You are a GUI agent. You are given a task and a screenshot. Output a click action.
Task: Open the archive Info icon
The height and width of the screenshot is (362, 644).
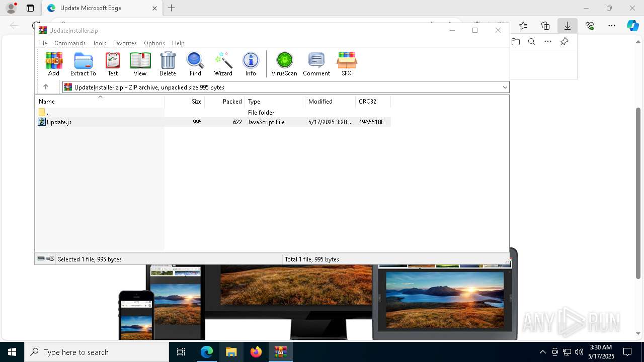point(251,64)
